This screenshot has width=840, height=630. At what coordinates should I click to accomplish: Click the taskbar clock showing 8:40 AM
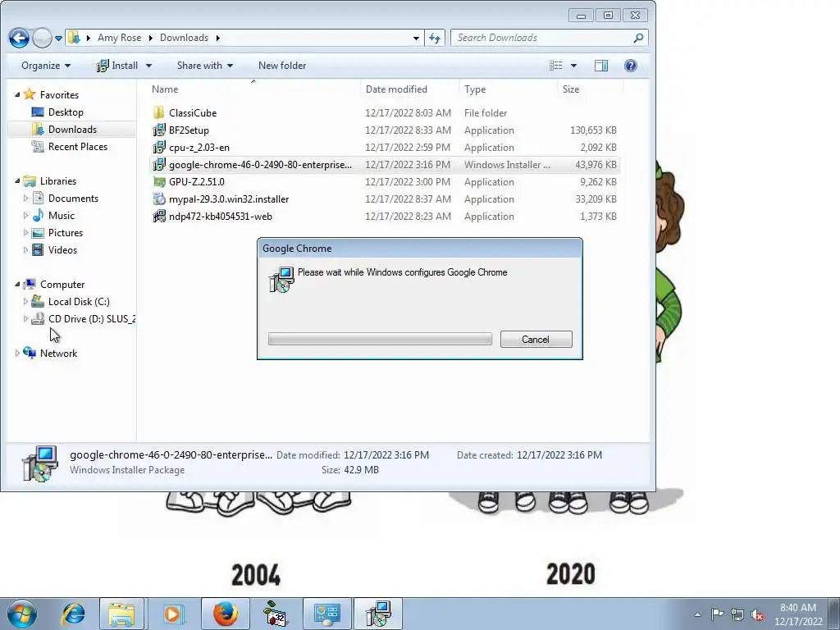[798, 614]
